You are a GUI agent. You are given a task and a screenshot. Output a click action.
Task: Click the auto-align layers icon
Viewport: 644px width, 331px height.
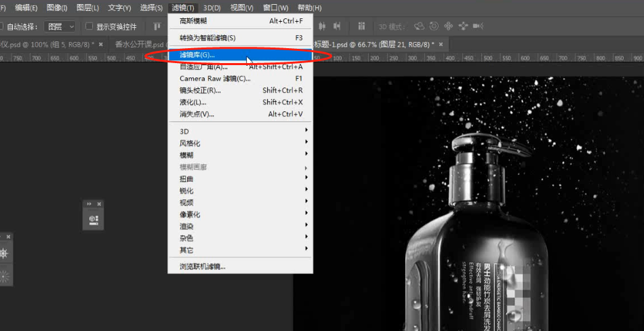point(361,26)
